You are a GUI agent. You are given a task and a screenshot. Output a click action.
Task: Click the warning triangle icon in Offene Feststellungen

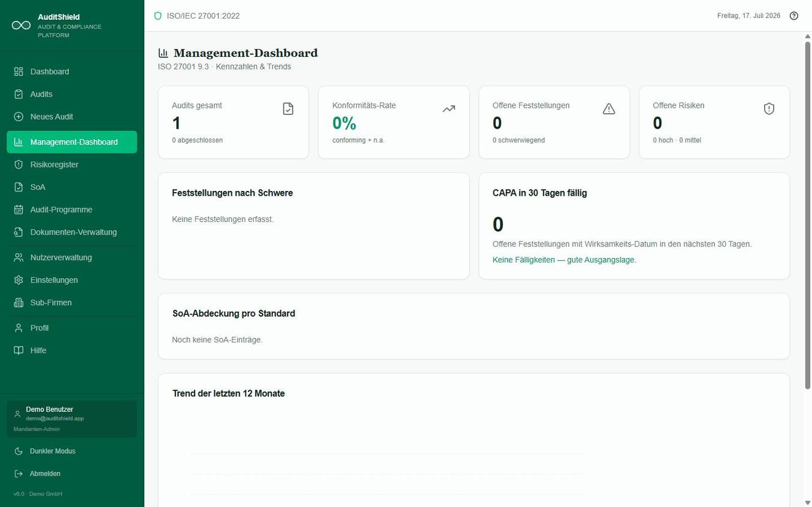coord(609,108)
